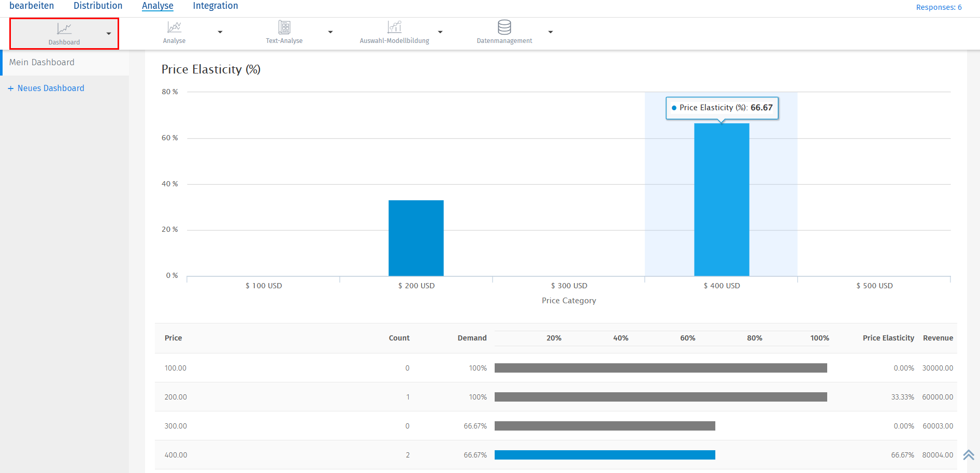This screenshot has height=473, width=980.
Task: Switch to the Distribution tab
Action: [98, 6]
